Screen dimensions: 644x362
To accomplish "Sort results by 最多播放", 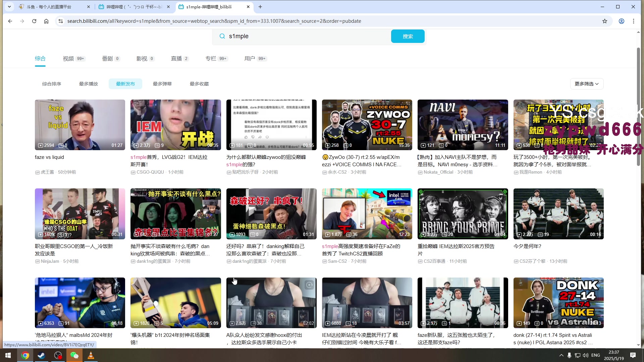I will [89, 84].
